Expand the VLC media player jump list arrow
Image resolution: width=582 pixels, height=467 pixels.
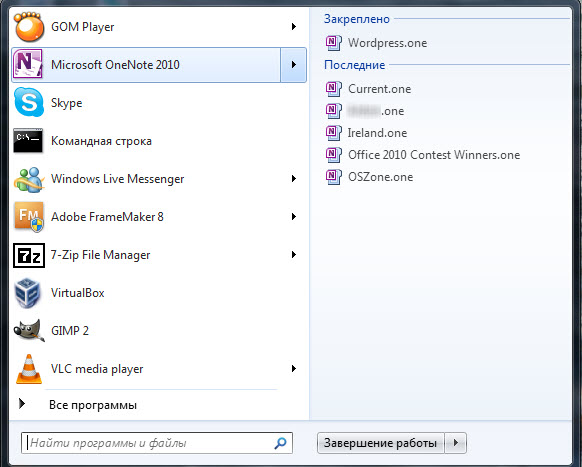pos(294,369)
